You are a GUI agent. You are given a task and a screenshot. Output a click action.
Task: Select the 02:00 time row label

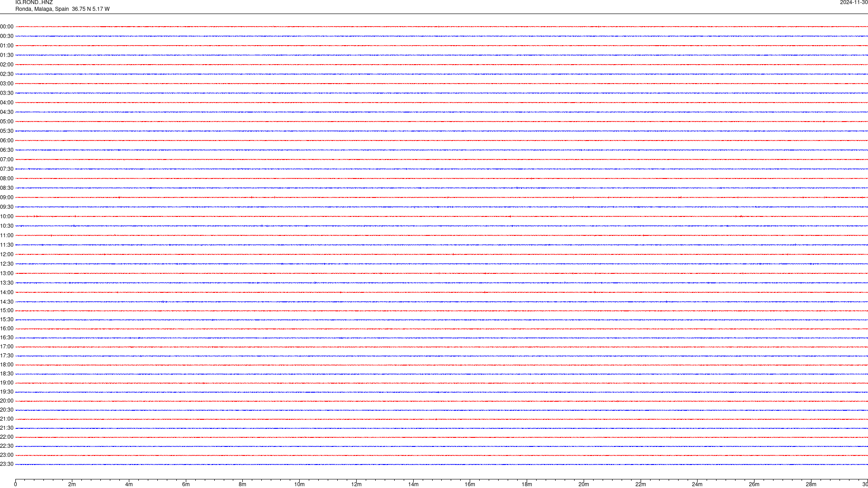pyautogui.click(x=7, y=65)
